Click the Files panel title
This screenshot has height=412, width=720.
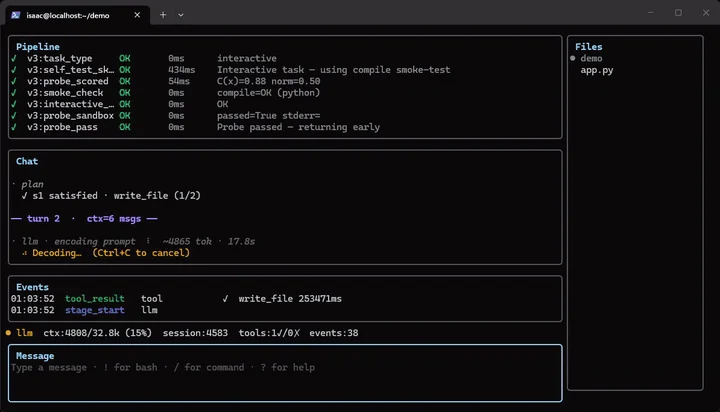tap(589, 47)
